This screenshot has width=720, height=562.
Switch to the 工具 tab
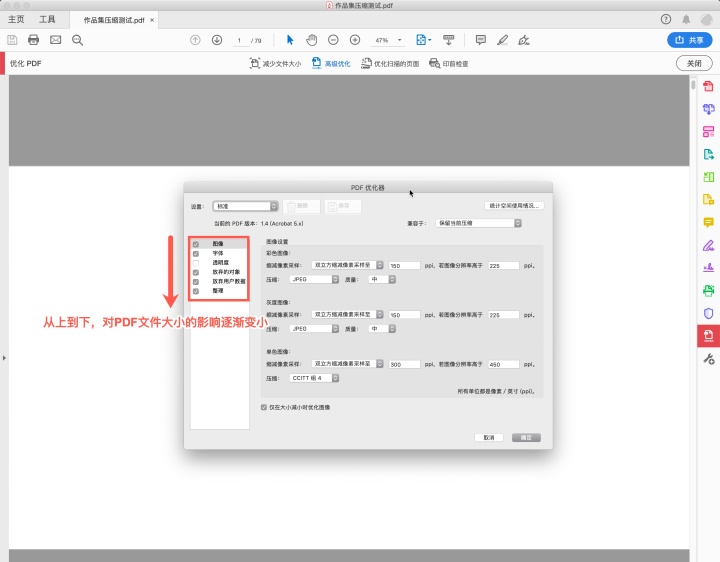47,19
